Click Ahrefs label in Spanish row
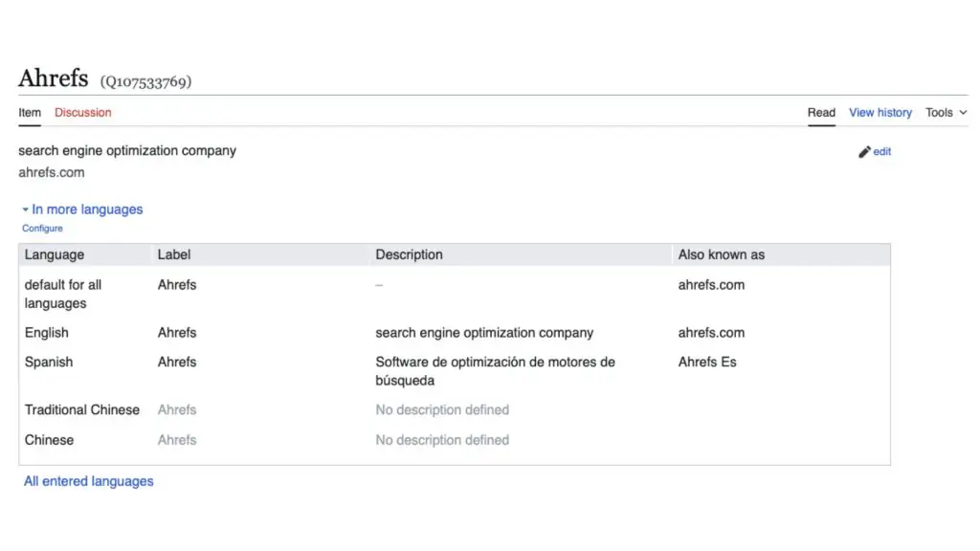980x551 pixels. (177, 363)
